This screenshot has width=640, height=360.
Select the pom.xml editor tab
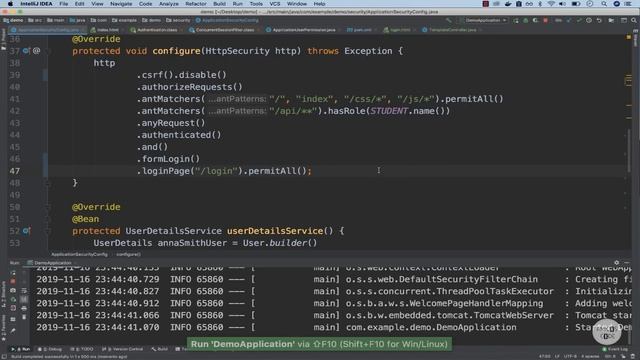point(362,30)
